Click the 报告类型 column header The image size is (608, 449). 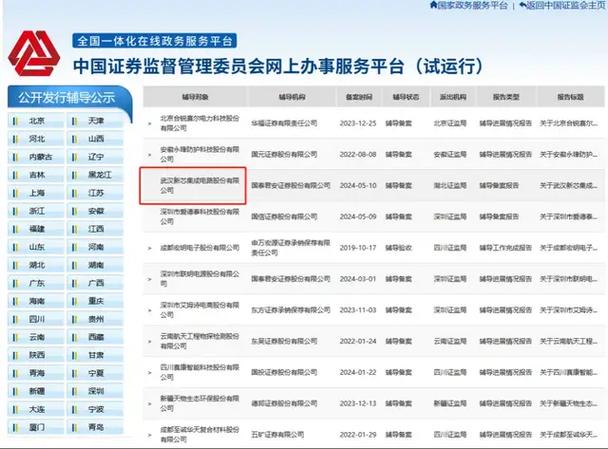506,97
